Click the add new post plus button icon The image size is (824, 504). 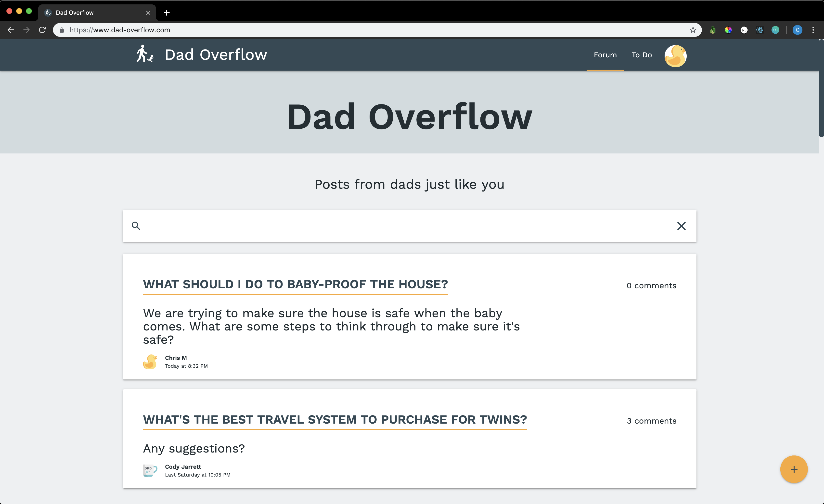(x=793, y=469)
